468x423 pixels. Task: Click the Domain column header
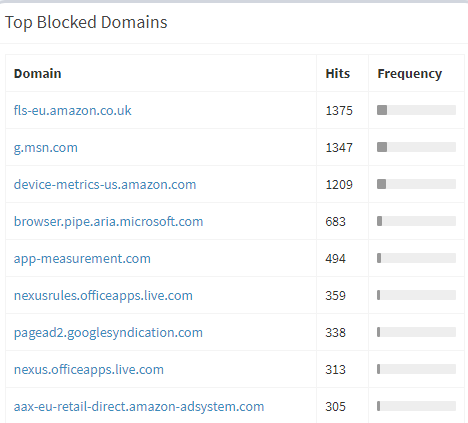[x=37, y=73]
